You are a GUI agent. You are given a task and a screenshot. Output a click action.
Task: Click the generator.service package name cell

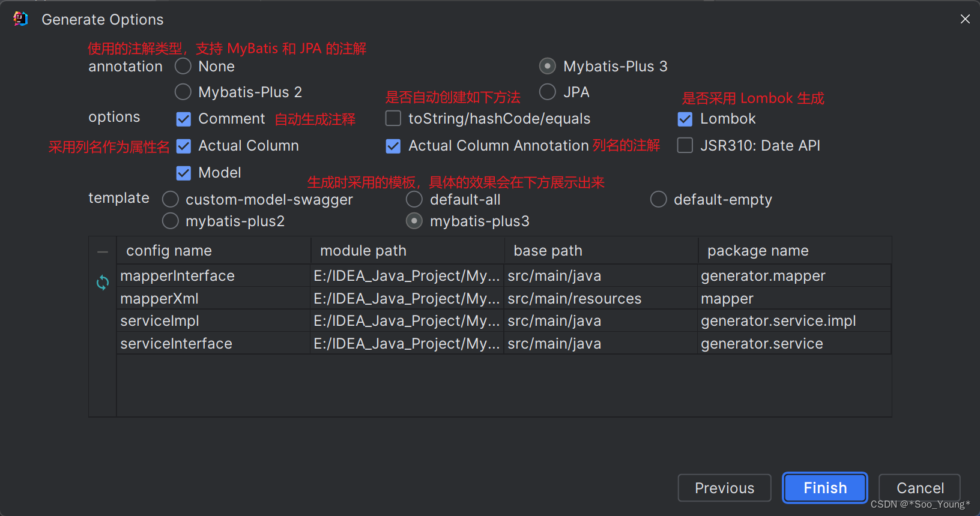pos(761,343)
